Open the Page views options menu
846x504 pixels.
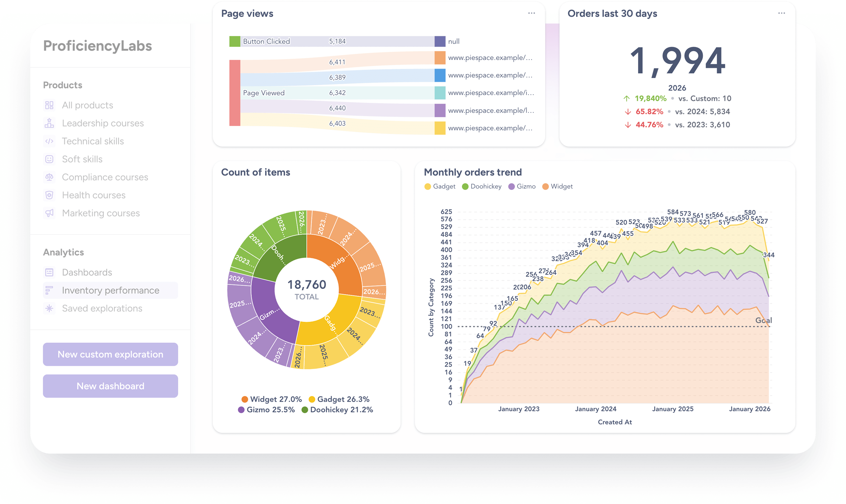pyautogui.click(x=531, y=13)
